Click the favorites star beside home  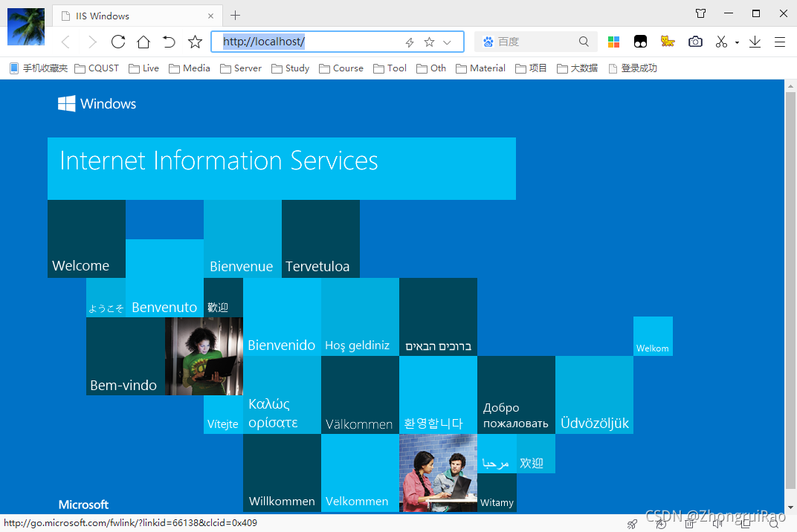point(196,42)
